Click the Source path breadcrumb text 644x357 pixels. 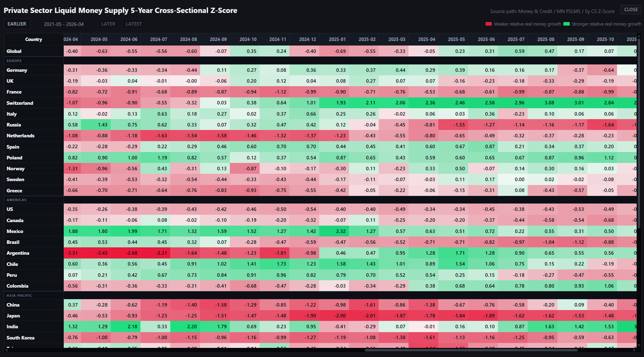[x=552, y=11]
